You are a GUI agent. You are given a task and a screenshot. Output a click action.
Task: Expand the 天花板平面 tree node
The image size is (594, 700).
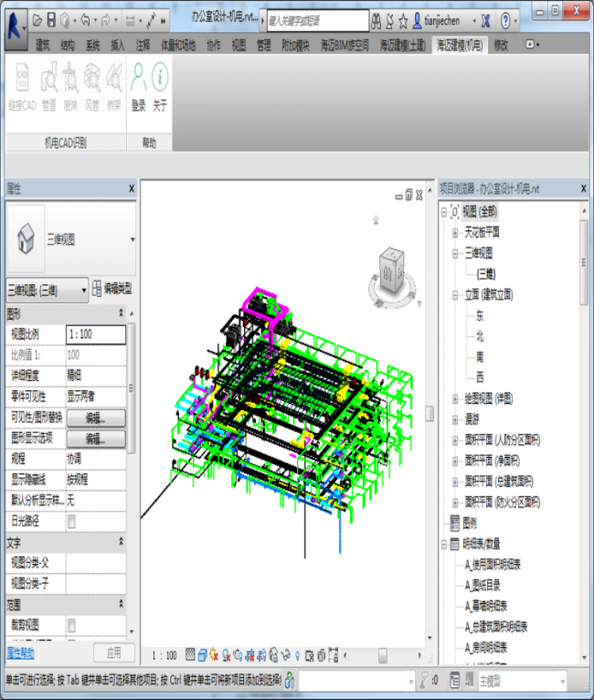click(455, 232)
